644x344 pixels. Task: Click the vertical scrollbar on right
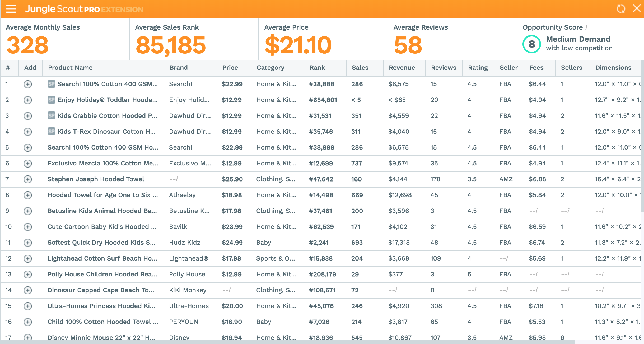[x=642, y=136]
